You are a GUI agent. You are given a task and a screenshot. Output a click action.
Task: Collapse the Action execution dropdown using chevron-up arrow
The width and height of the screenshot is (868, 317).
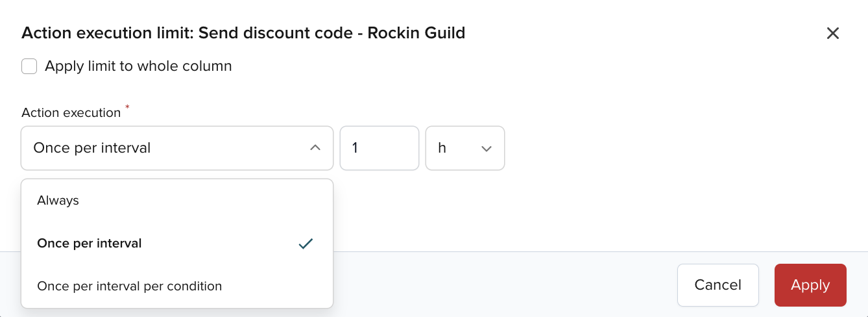pos(315,148)
